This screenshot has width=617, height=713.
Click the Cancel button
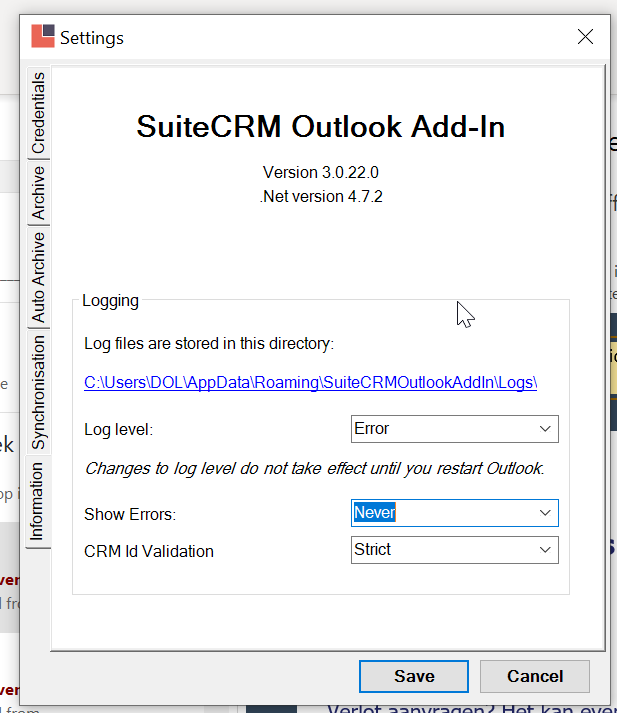535,676
